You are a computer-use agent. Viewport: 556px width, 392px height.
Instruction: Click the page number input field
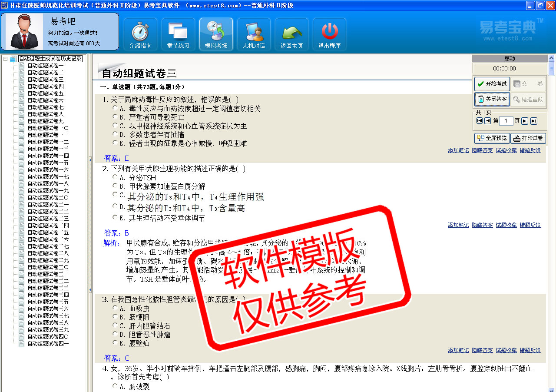506,121
